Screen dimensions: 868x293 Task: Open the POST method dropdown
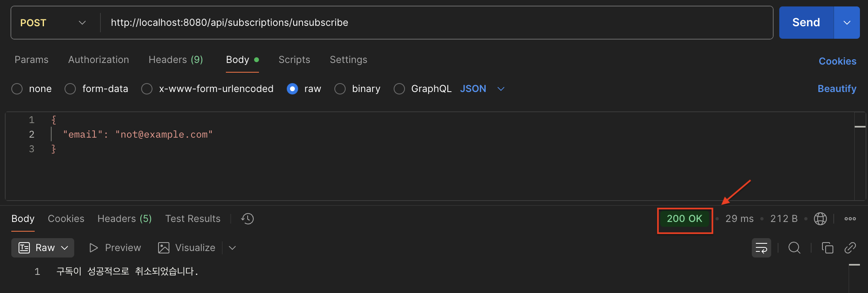point(53,23)
